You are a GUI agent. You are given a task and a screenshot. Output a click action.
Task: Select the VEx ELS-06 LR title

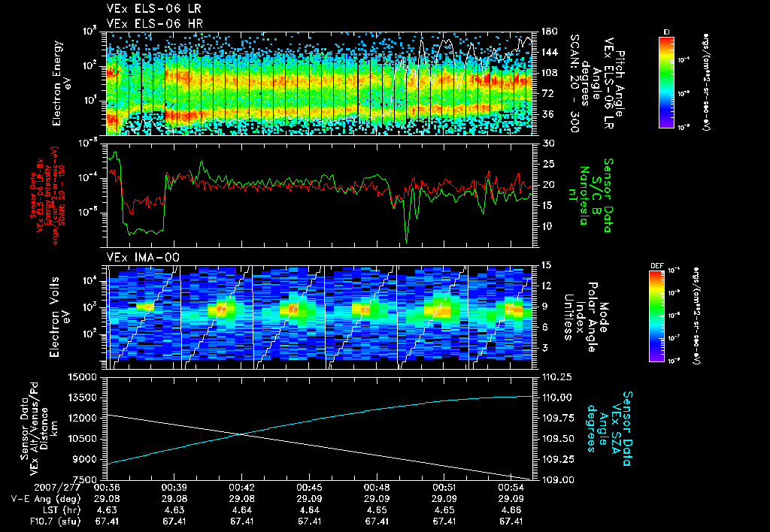point(153,9)
